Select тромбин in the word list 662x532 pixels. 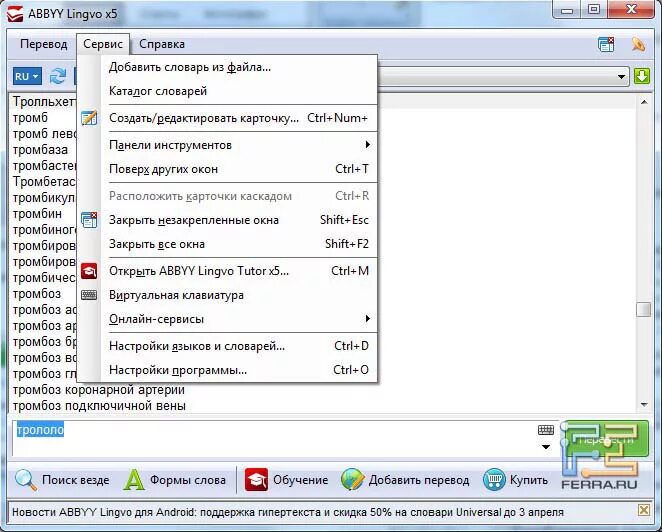[x=37, y=214]
